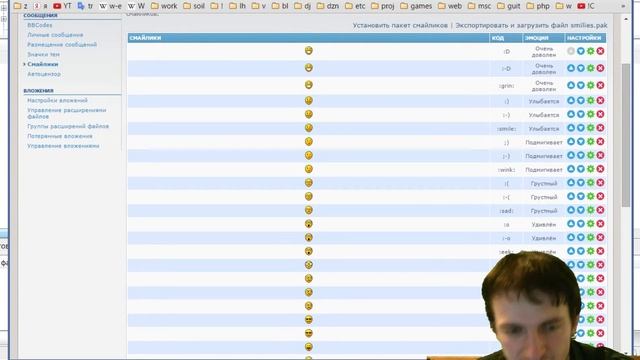Open Автоцензор settings

(x=44, y=74)
